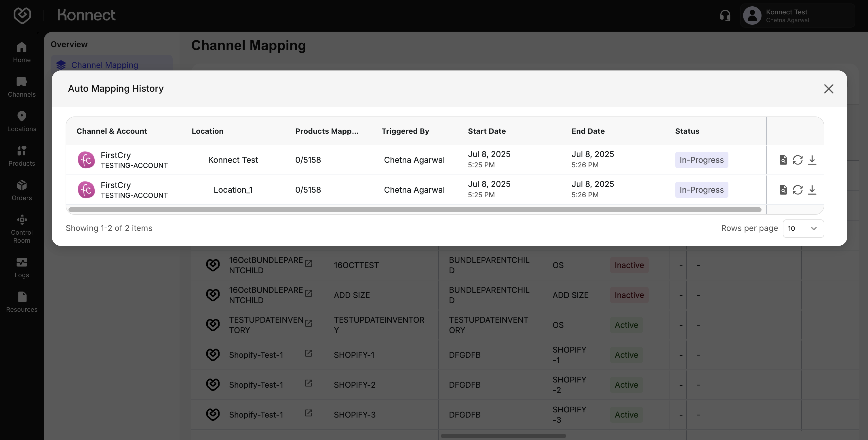Open external link for SHOPIFY-1 row
The height and width of the screenshot is (440, 868).
coord(308,353)
